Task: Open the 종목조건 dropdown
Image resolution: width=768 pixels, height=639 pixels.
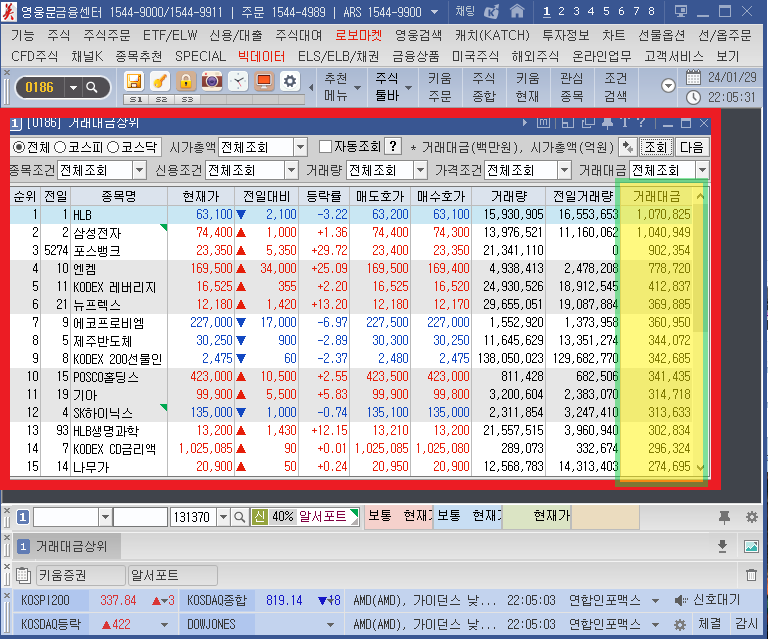Action: coord(139,170)
